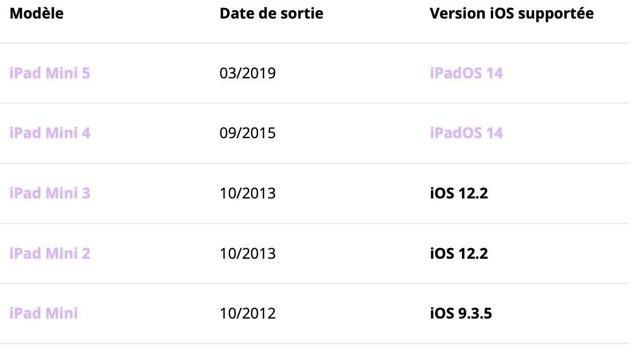The height and width of the screenshot is (345, 644).
Task: Select the 10/2012 release date
Action: click(x=247, y=313)
